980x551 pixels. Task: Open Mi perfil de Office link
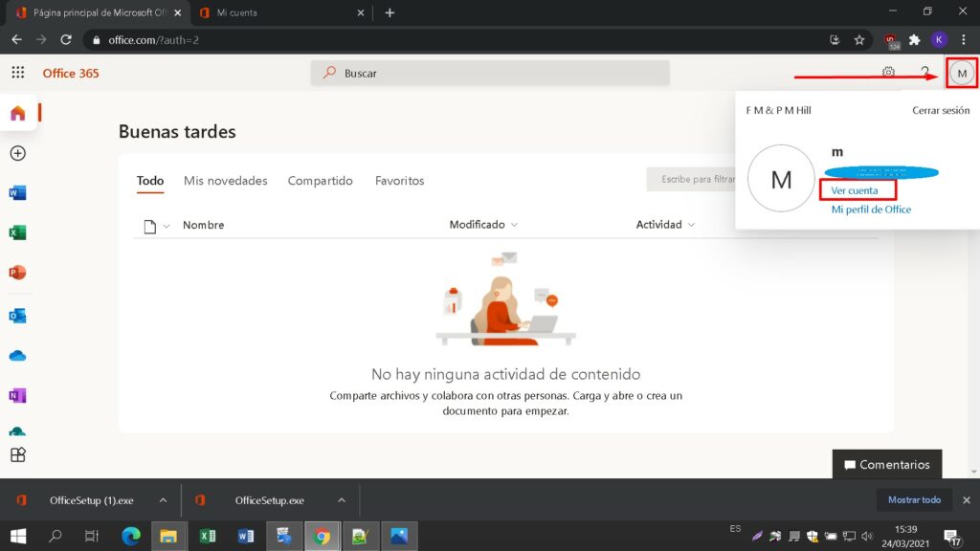pos(871,209)
